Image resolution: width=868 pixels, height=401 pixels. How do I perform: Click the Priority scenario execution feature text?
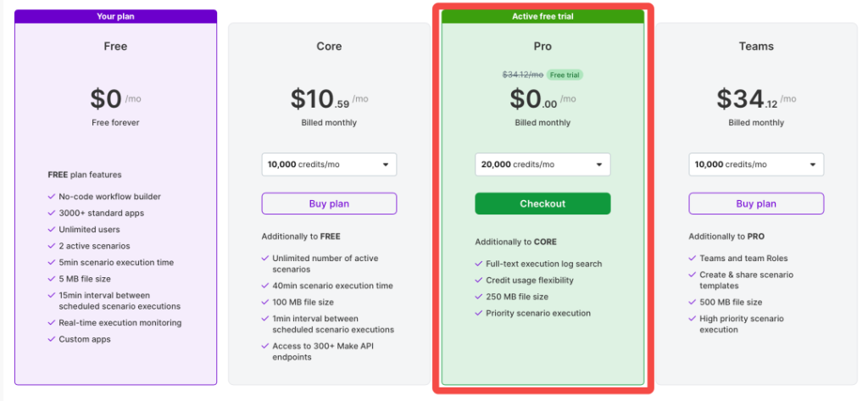click(538, 314)
